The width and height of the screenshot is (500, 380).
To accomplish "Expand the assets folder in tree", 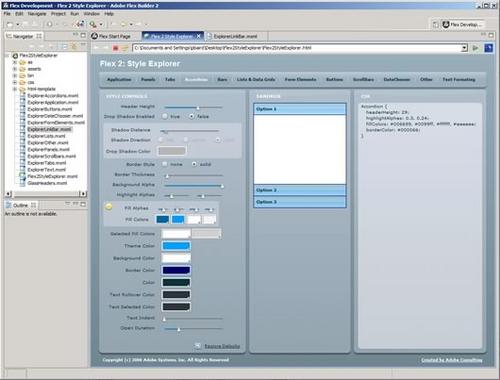I will point(15,69).
